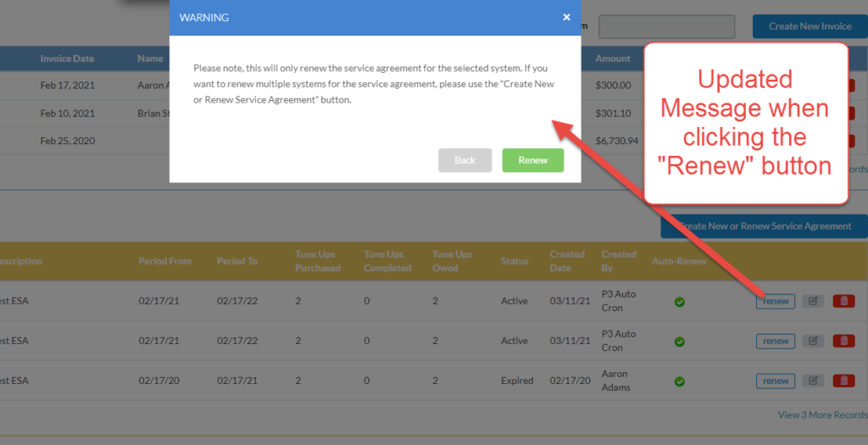Click the Auto-Renew column header
Viewport: 868px width, 445px height.
coord(679,261)
